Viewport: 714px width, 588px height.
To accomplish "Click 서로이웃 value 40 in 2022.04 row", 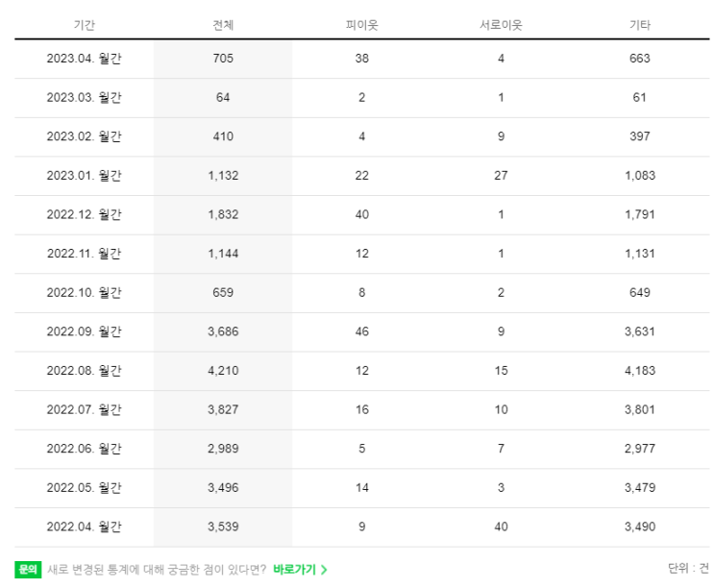I will coord(501,527).
